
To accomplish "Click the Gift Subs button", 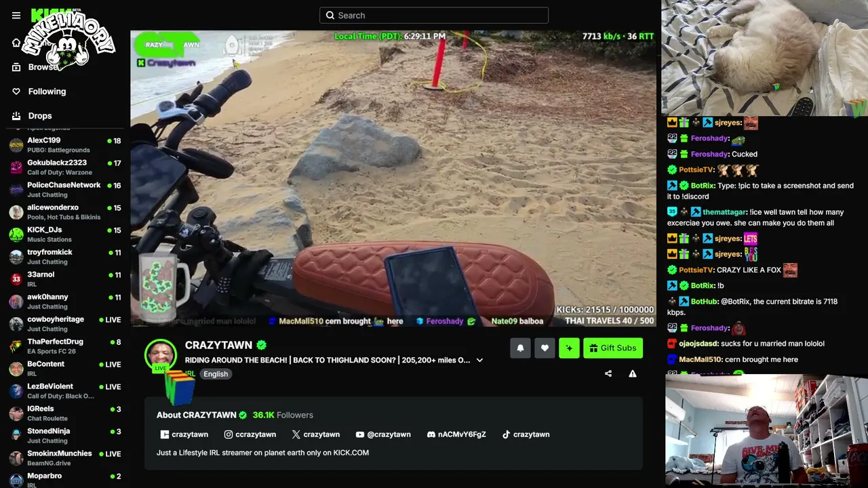I will pos(613,348).
